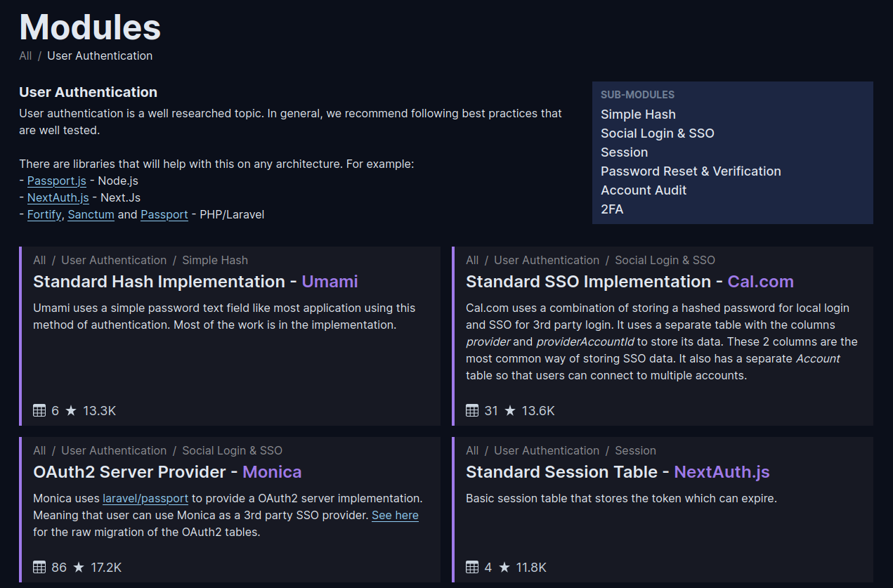Click the table icon in Umami card
Image resolution: width=893 pixels, height=588 pixels.
(x=39, y=410)
